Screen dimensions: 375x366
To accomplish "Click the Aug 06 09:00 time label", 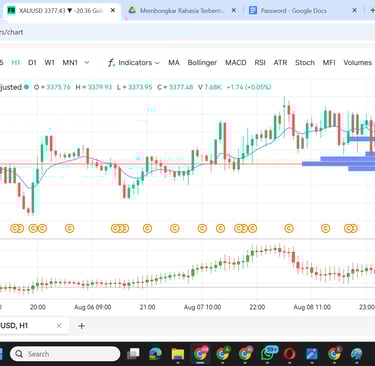I will pyautogui.click(x=93, y=307).
